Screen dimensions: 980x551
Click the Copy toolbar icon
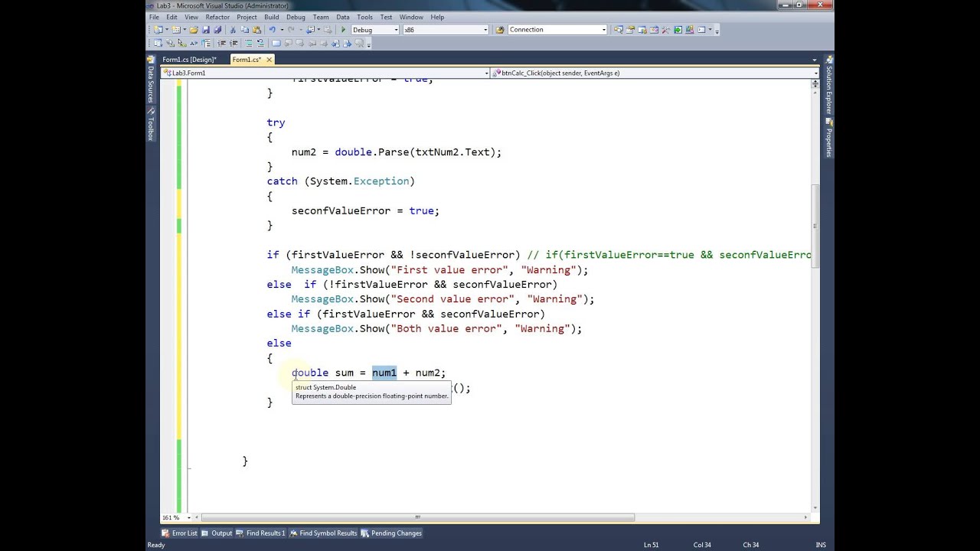(244, 30)
